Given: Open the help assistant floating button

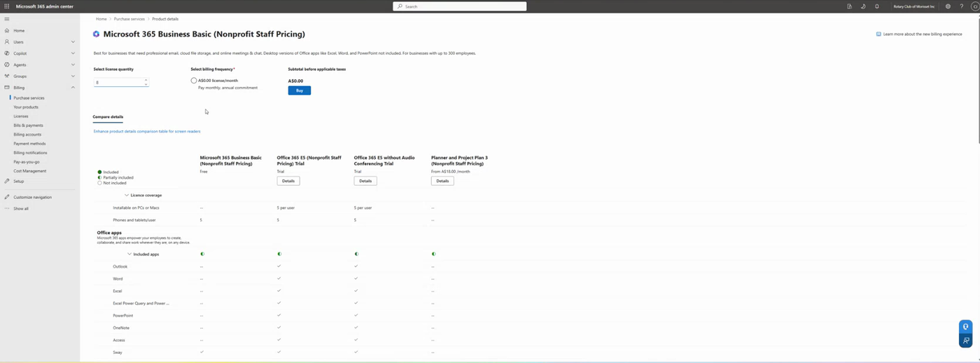Looking at the screenshot, I should (x=965, y=327).
